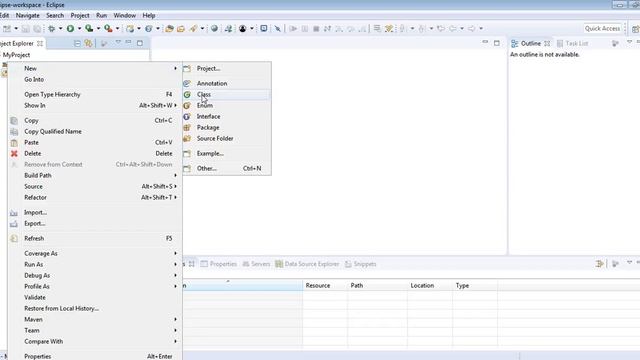This screenshot has width=640, height=360.
Task: Click the Open Web Browser globe icon
Action: 214,29
